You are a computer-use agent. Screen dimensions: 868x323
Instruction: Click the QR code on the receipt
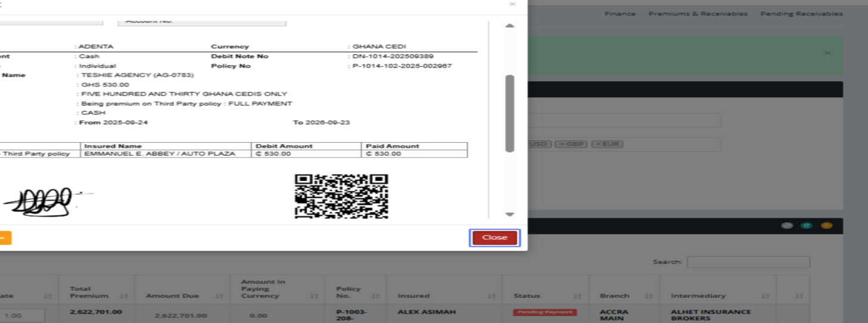[x=341, y=196]
